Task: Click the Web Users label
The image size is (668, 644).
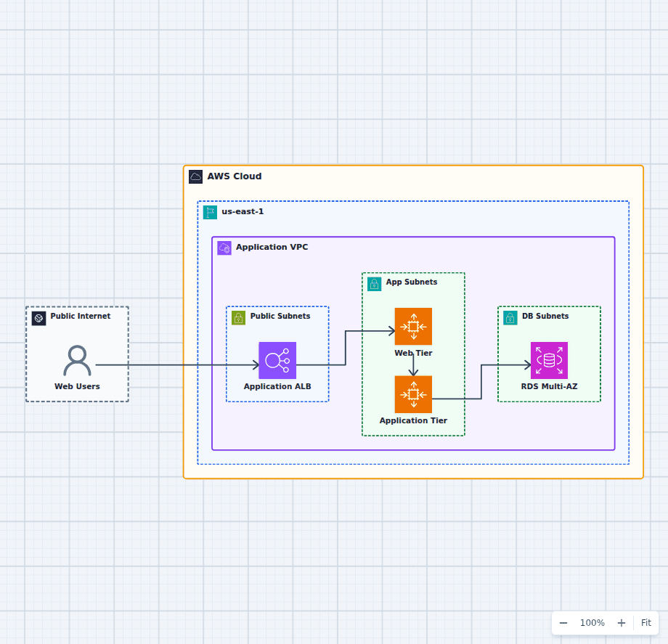Action: (77, 386)
